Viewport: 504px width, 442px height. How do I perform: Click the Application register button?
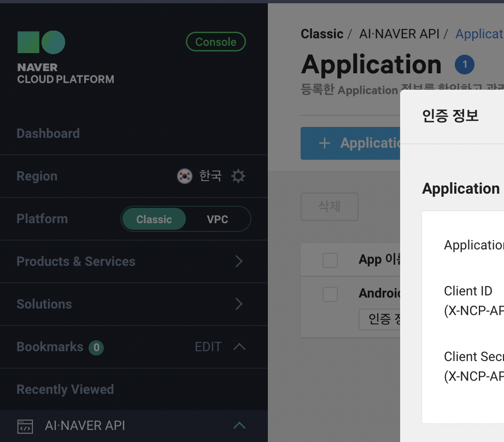[x=350, y=143]
